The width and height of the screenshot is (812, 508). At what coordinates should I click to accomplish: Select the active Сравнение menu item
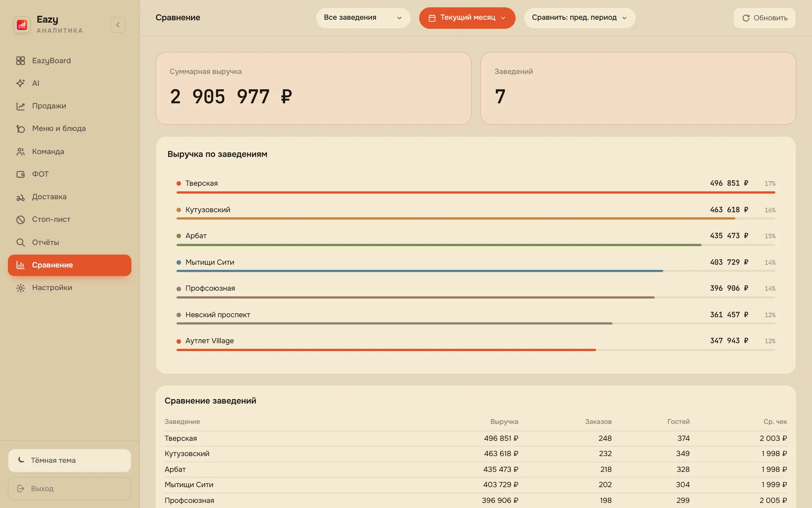click(69, 265)
